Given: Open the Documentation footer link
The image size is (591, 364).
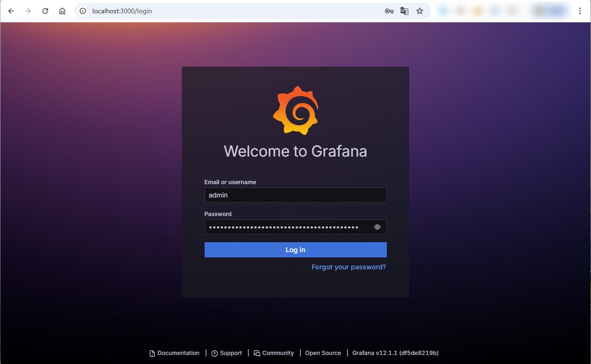Looking at the screenshot, I should click(175, 353).
